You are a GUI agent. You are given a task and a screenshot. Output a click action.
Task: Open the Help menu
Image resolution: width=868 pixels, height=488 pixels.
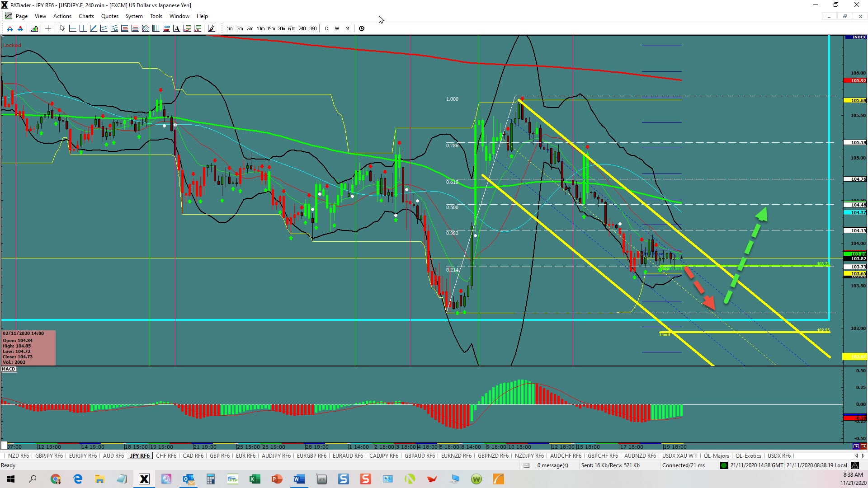pyautogui.click(x=202, y=16)
